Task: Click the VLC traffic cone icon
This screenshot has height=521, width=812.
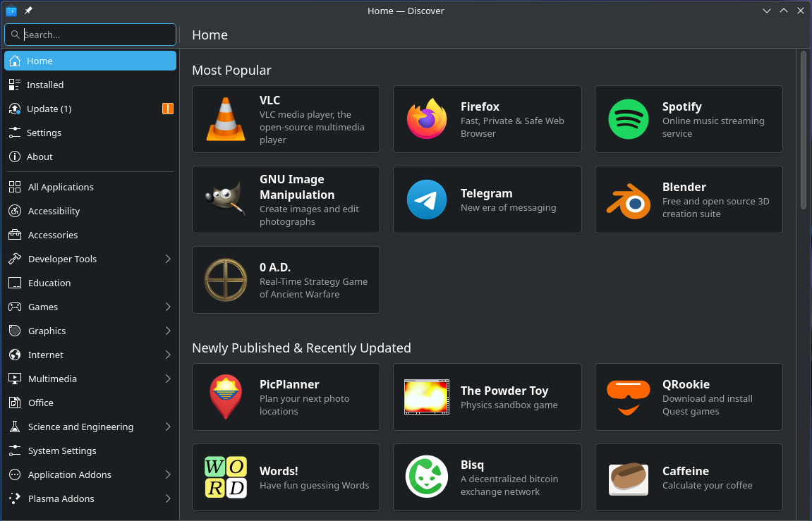Action: 226,119
